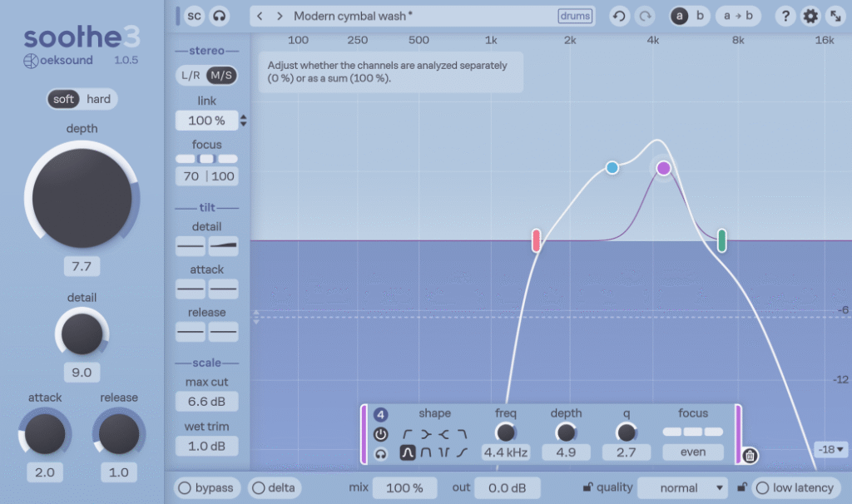Image resolution: width=852 pixels, height=504 pixels.
Task: Copy settings with a → b button
Action: [x=738, y=17]
